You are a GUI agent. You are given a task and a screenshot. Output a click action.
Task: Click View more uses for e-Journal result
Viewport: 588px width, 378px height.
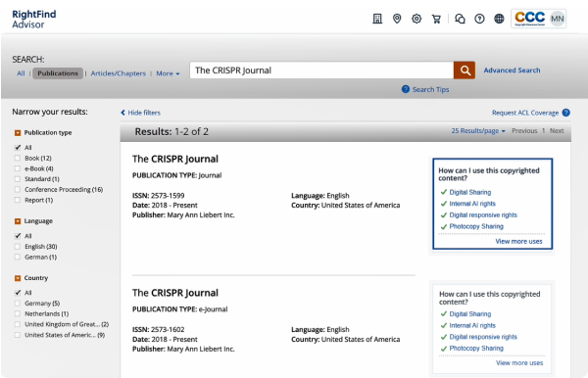pos(519,362)
